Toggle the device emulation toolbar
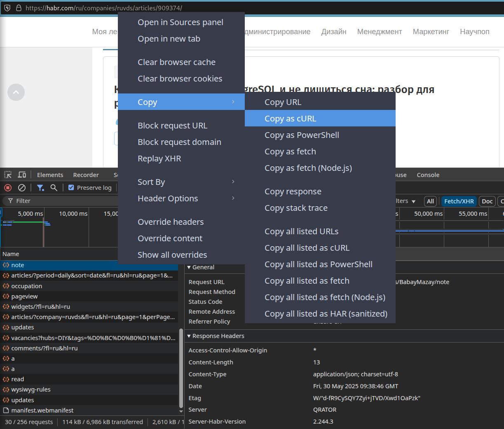 [x=22, y=175]
